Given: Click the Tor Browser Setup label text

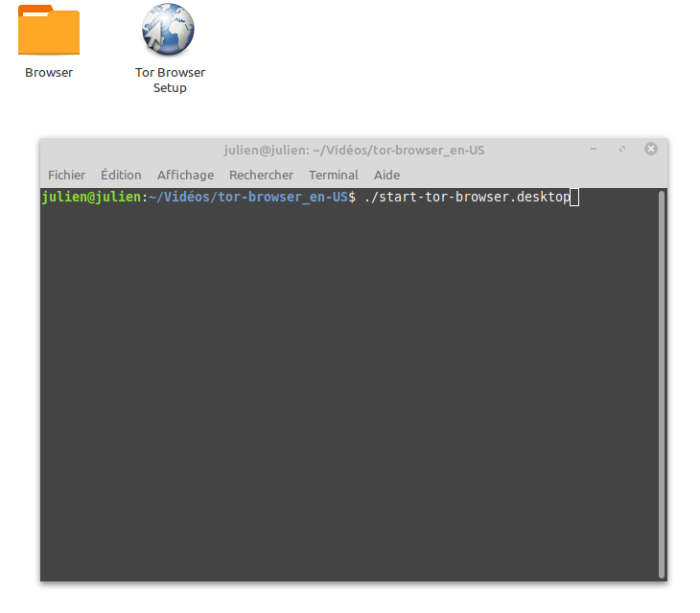Looking at the screenshot, I should [x=170, y=80].
